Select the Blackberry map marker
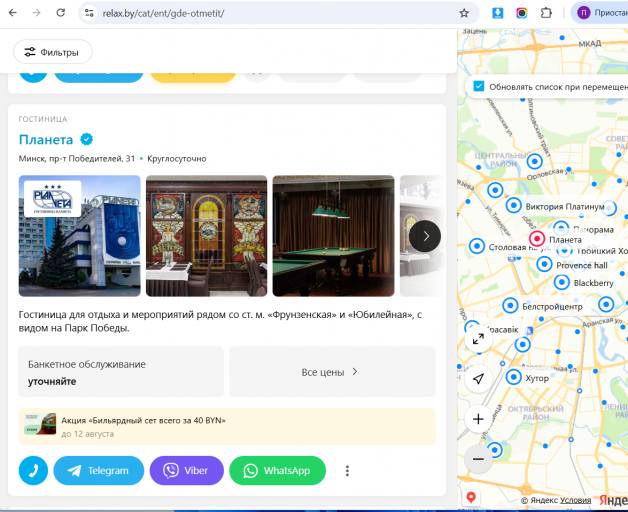This screenshot has width=628, height=512. pyautogui.click(x=562, y=282)
